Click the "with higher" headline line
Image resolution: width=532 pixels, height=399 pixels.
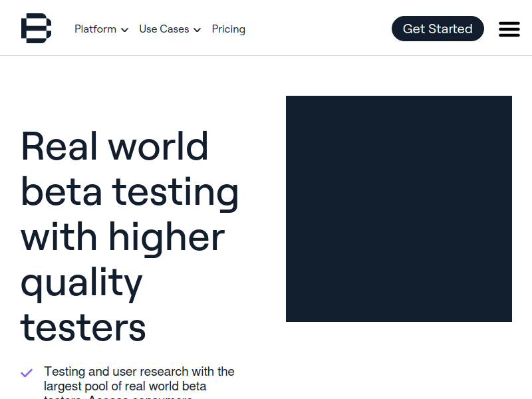123,238
